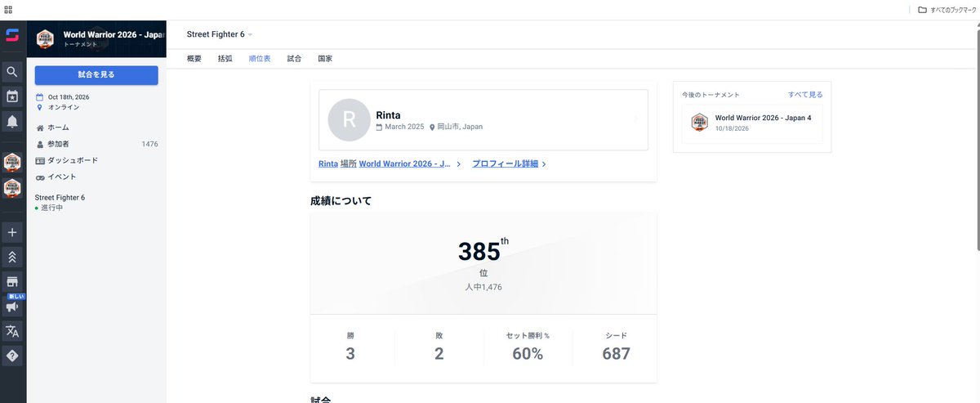Viewport: 980px width, 403px height.
Task: Click the 1476 attendee count
Action: coord(149,144)
